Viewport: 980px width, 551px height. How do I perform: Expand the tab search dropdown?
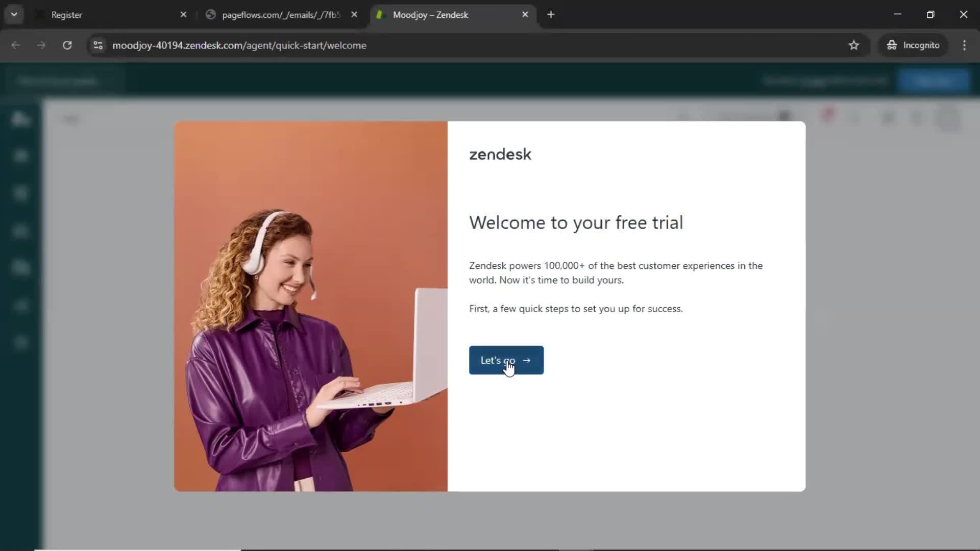tap(14, 15)
